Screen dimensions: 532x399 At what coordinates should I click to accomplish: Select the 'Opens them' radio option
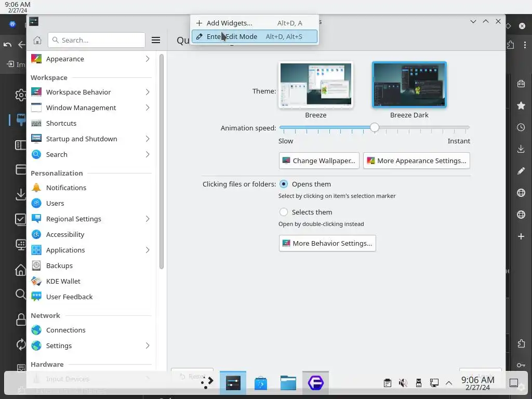pyautogui.click(x=284, y=184)
